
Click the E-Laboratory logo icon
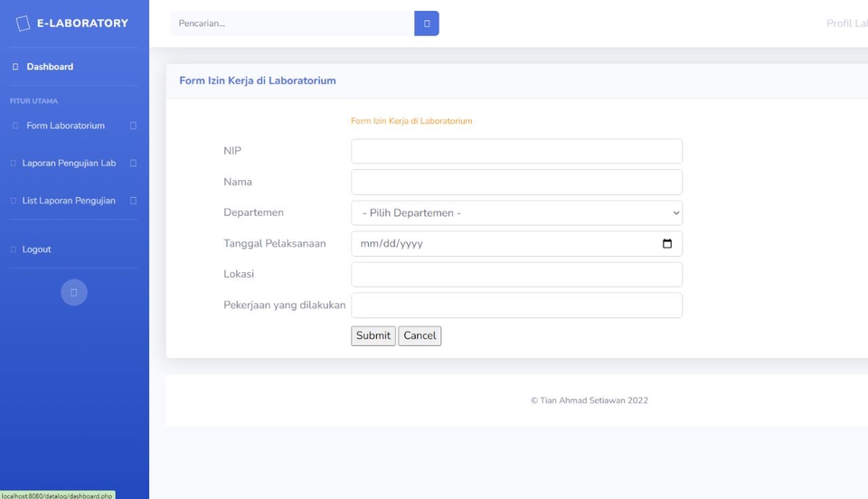coord(23,24)
